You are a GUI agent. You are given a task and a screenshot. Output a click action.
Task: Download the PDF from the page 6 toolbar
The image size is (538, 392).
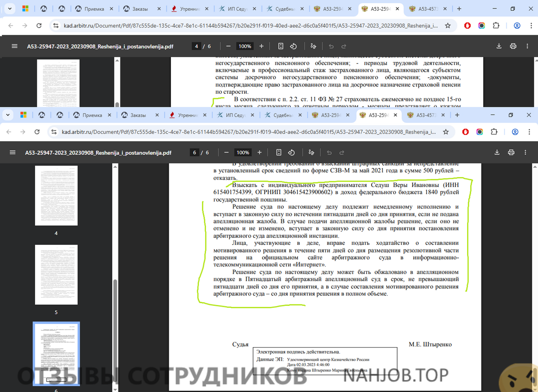(497, 152)
